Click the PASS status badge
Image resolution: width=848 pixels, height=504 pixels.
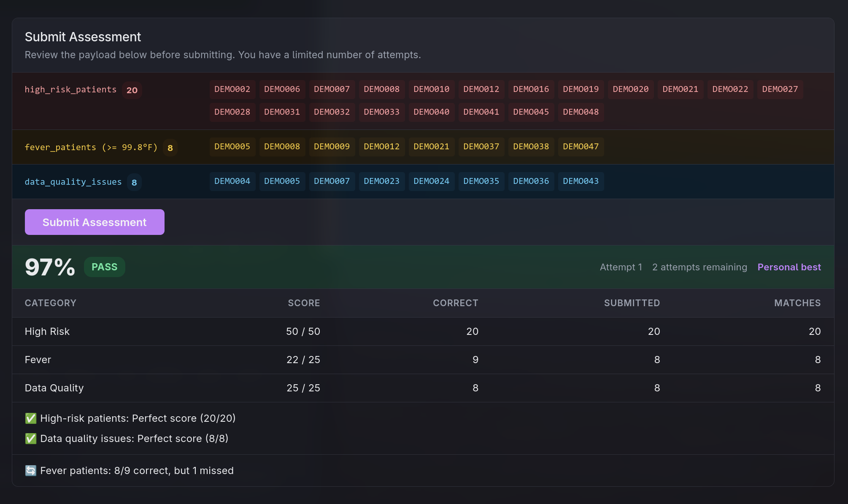[104, 267]
